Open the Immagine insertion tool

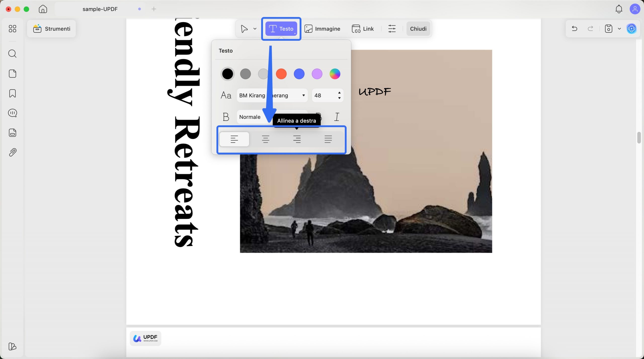(x=322, y=28)
